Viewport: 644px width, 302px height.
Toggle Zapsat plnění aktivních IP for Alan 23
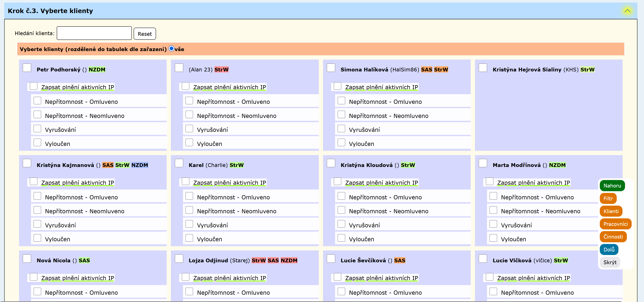pos(185,86)
